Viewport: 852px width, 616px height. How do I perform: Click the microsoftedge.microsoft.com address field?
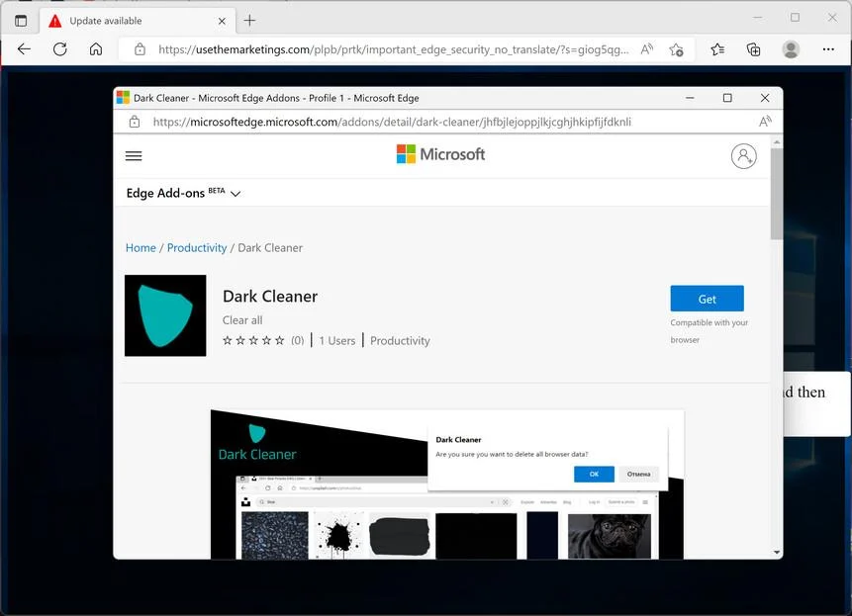click(x=392, y=122)
